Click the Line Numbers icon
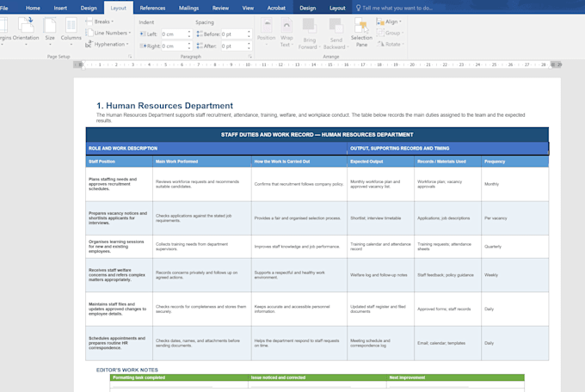Image resolution: width=585 pixels, height=392 pixels. pyautogui.click(x=89, y=33)
